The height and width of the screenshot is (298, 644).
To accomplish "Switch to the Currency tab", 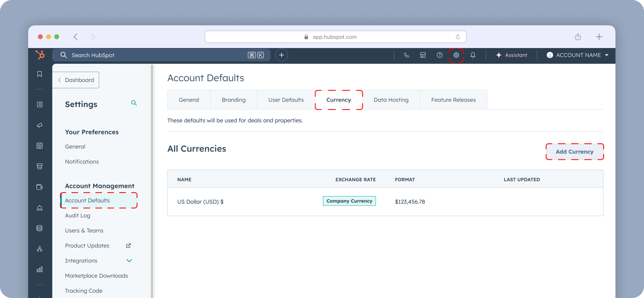I will pos(339,100).
